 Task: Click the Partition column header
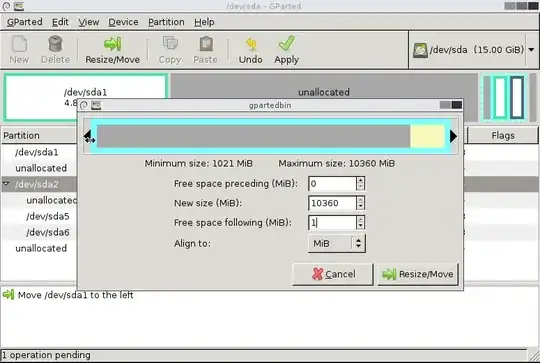39,135
